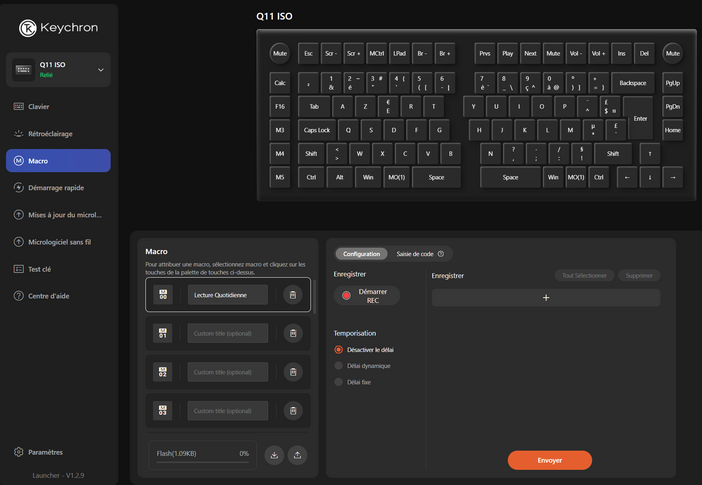This screenshot has height=485, width=702.
Task: Switch to the Saisie de code tab
Action: [x=415, y=254]
